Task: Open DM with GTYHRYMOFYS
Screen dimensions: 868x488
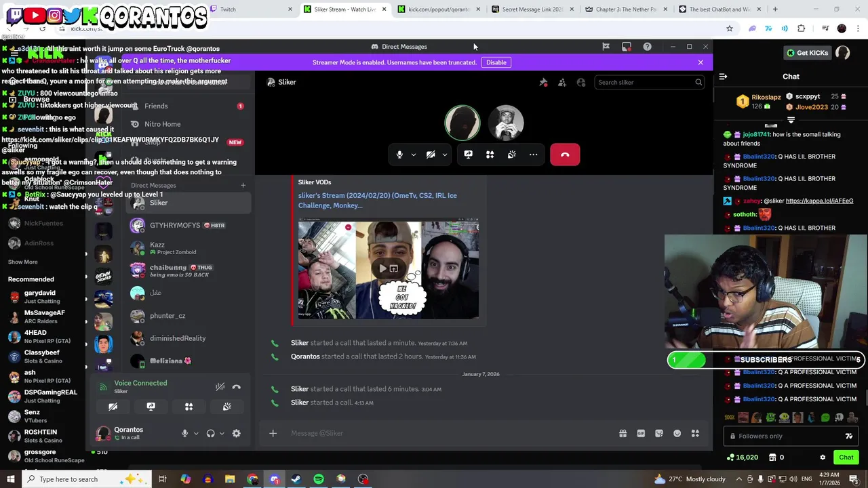Action: (189, 225)
